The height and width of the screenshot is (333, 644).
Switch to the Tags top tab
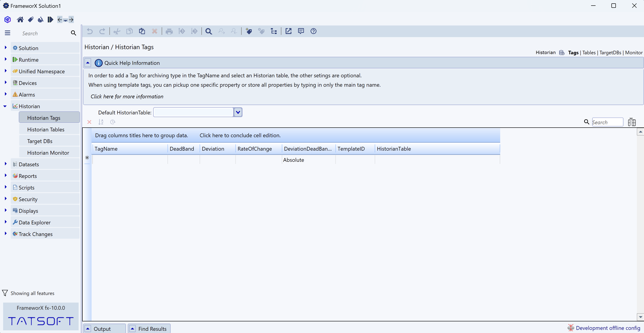(x=573, y=53)
